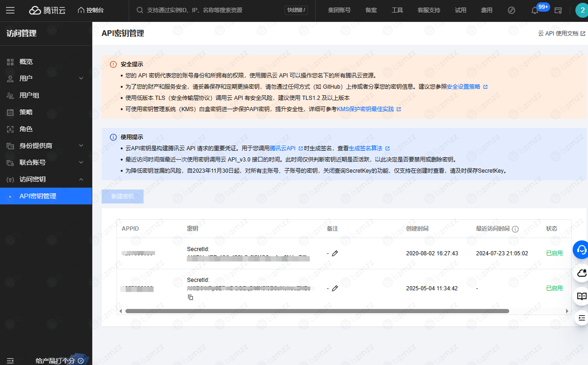
Task: Click the 策略 icon in sidebar
Action: click(10, 112)
